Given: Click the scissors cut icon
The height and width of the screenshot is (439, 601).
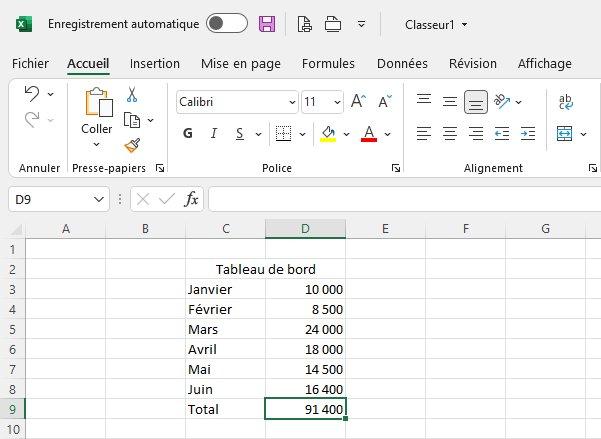Looking at the screenshot, I should (132, 94).
